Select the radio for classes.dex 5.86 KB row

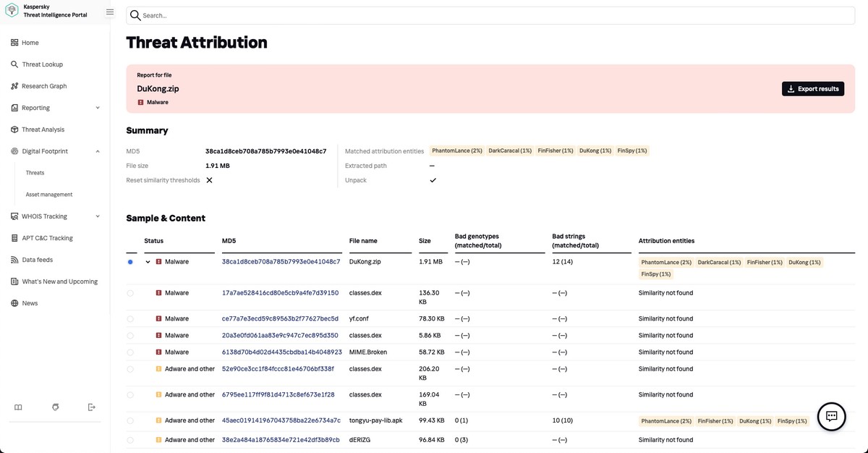point(130,336)
